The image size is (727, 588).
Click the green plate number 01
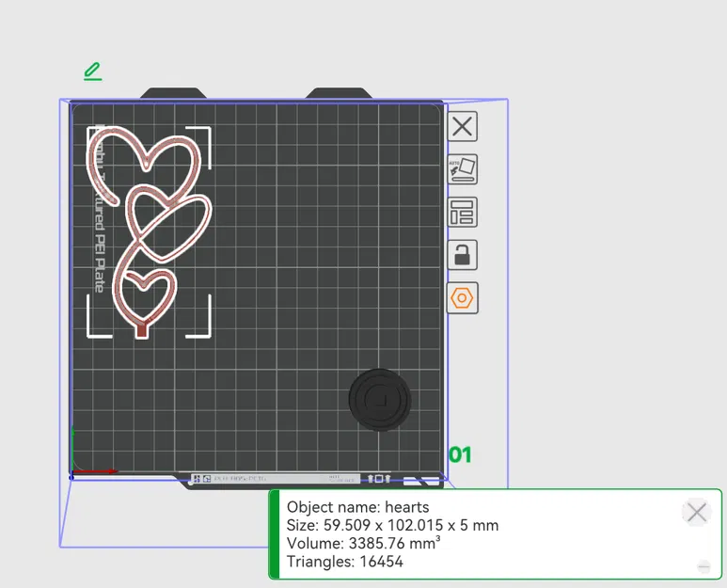point(460,455)
